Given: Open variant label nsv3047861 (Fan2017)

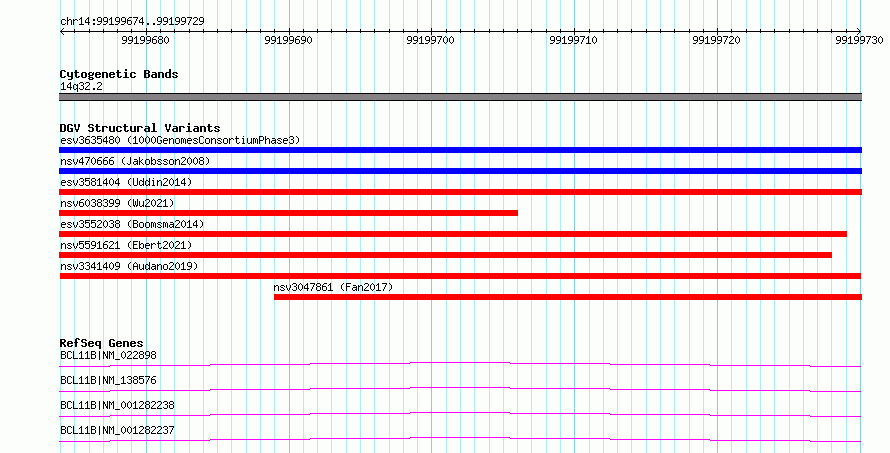Looking at the screenshot, I should tap(333, 287).
